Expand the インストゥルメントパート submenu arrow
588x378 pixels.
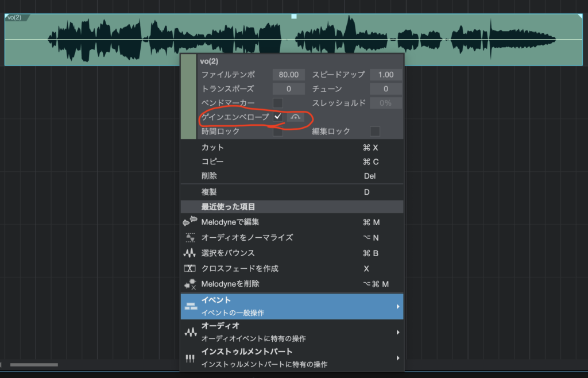tap(397, 358)
